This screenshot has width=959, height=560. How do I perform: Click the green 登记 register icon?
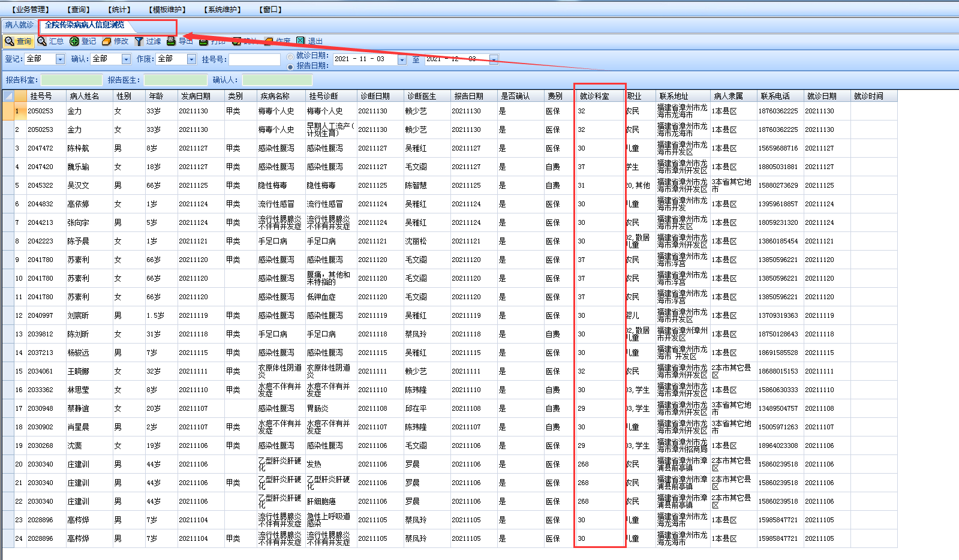[74, 41]
